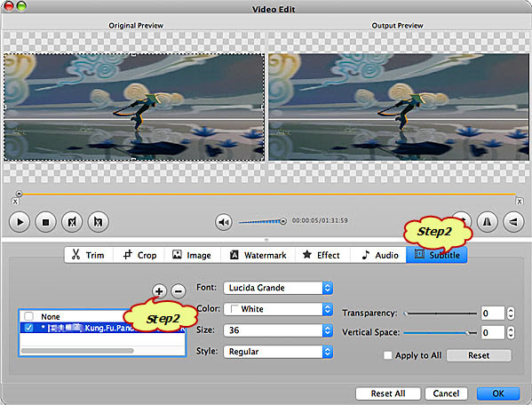Open the Font dropdown Lucida Grande
This screenshot has height=405, width=532.
coord(278,288)
